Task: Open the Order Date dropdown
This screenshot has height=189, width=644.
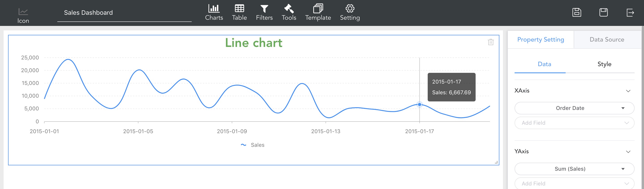Action: click(x=574, y=108)
